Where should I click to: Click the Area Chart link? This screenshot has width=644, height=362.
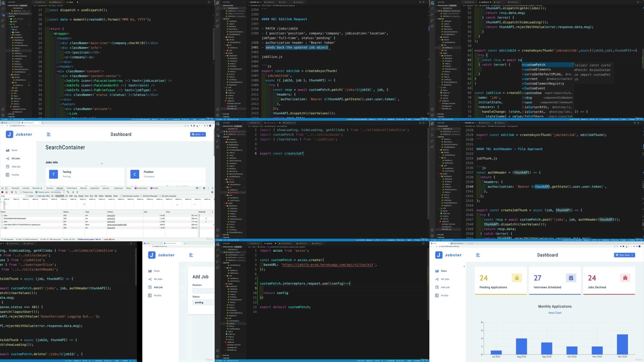(x=555, y=313)
